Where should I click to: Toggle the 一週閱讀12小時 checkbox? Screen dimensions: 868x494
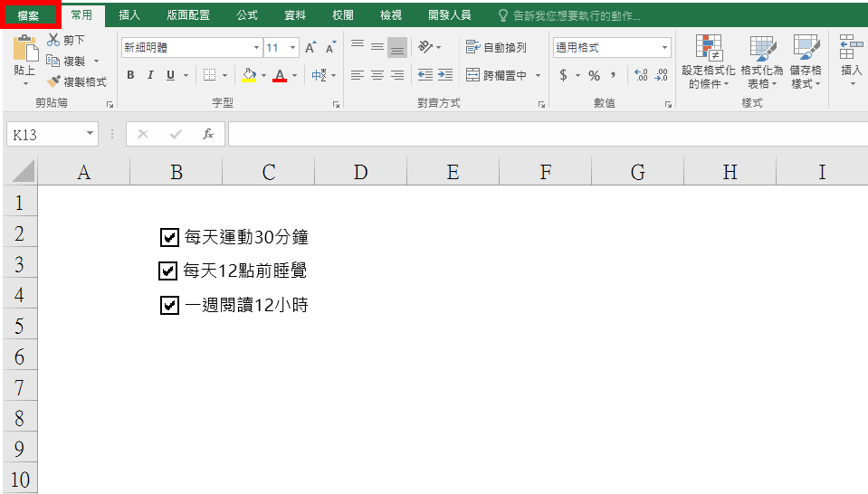(x=168, y=305)
